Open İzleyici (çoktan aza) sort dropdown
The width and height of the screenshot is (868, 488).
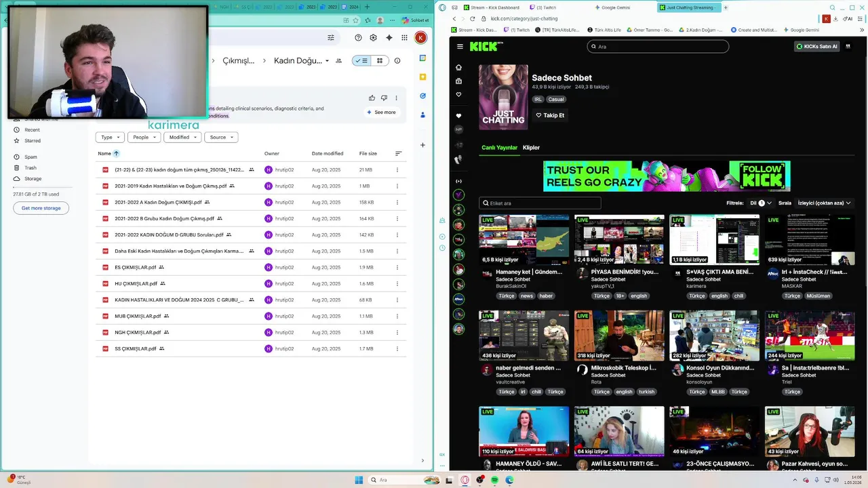pyautogui.click(x=824, y=203)
